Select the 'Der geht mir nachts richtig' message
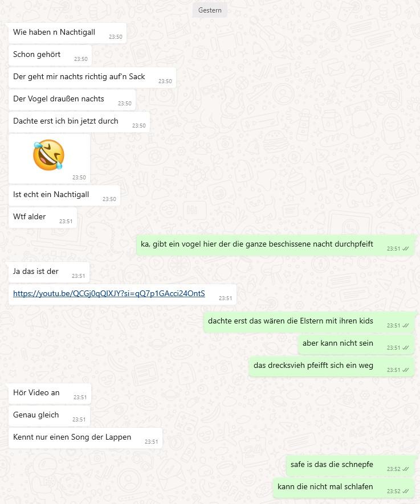Viewport: 420px width, 504px height. (92, 77)
